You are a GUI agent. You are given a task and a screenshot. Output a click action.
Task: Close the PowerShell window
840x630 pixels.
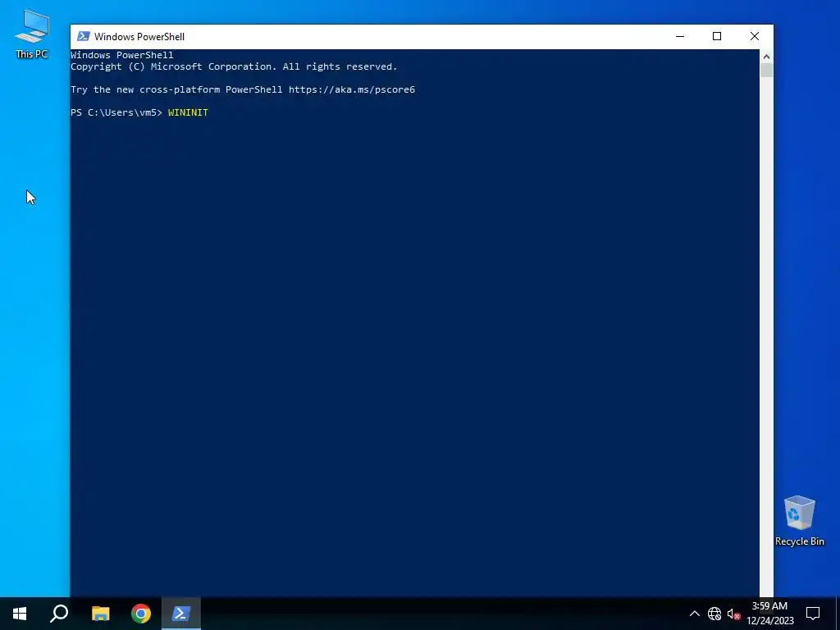tap(755, 36)
